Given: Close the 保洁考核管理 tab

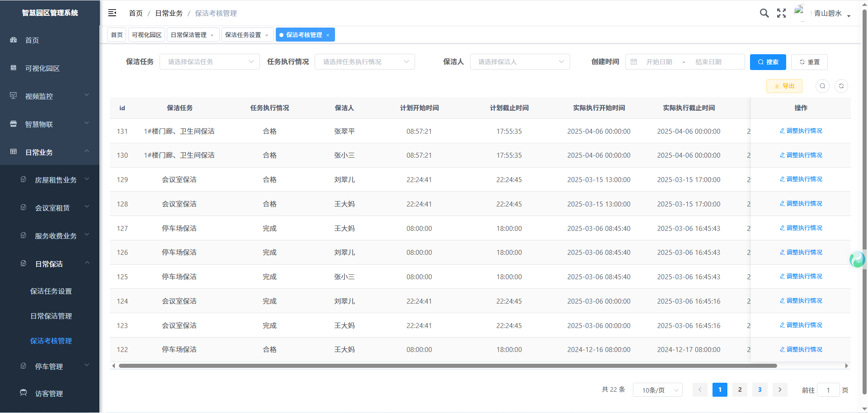Looking at the screenshot, I should point(328,35).
